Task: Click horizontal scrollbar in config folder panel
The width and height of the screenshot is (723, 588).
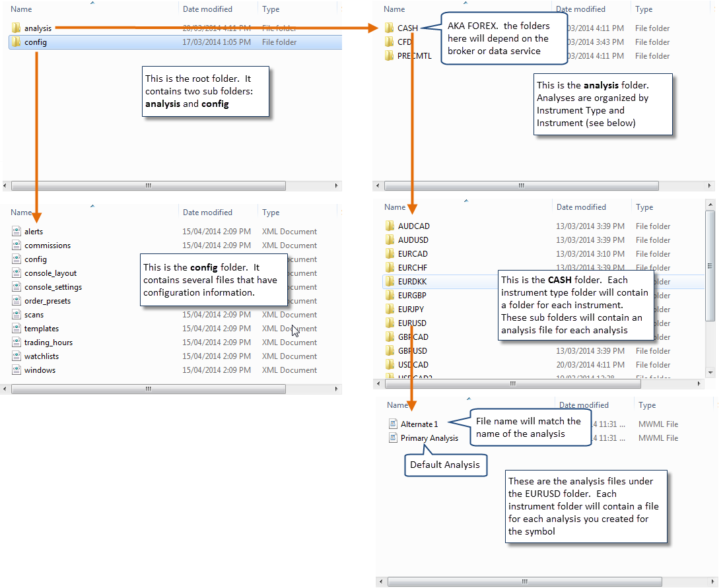Action: pyautogui.click(x=148, y=389)
